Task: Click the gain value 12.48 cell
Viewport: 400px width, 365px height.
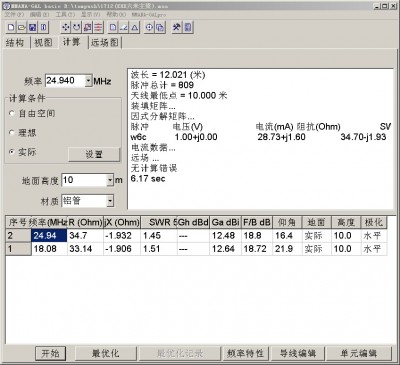Action: point(225,236)
